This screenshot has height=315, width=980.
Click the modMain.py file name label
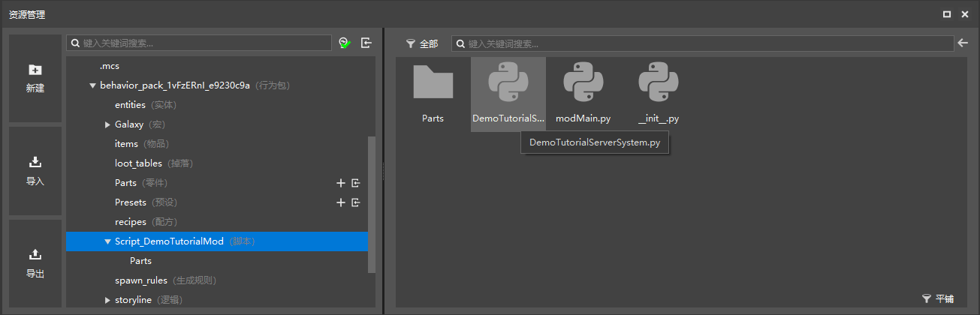pyautogui.click(x=583, y=118)
